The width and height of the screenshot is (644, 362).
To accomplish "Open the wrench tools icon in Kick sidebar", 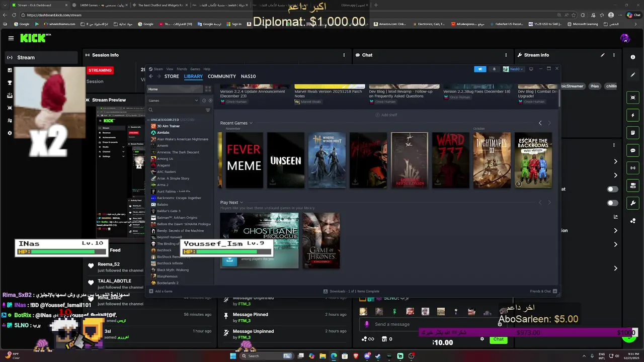I will 633,203.
